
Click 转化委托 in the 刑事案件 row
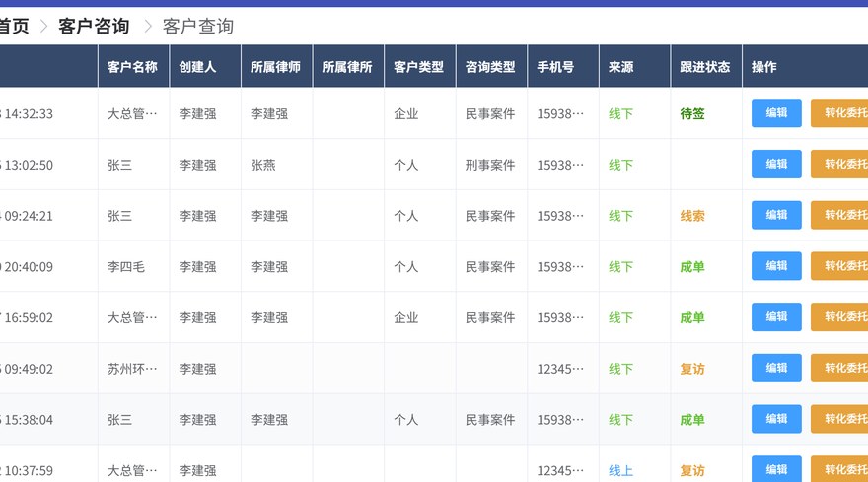click(839, 164)
